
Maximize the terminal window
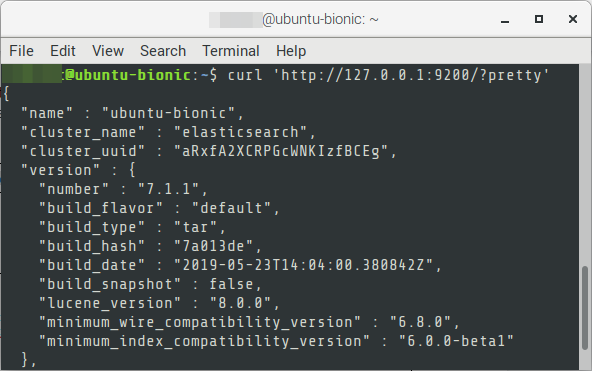click(539, 19)
